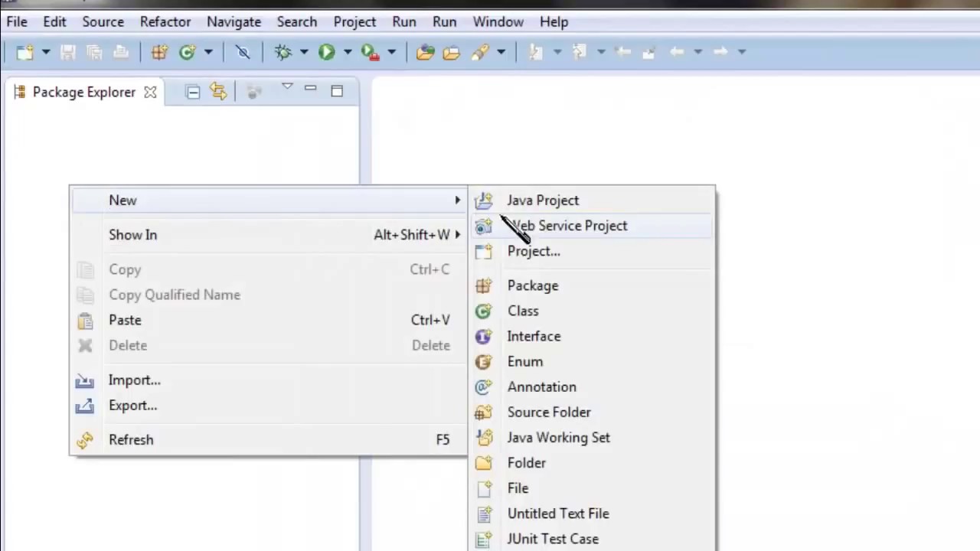Choose Refresh in the context menu
The image size is (980, 551).
pyautogui.click(x=269, y=440)
